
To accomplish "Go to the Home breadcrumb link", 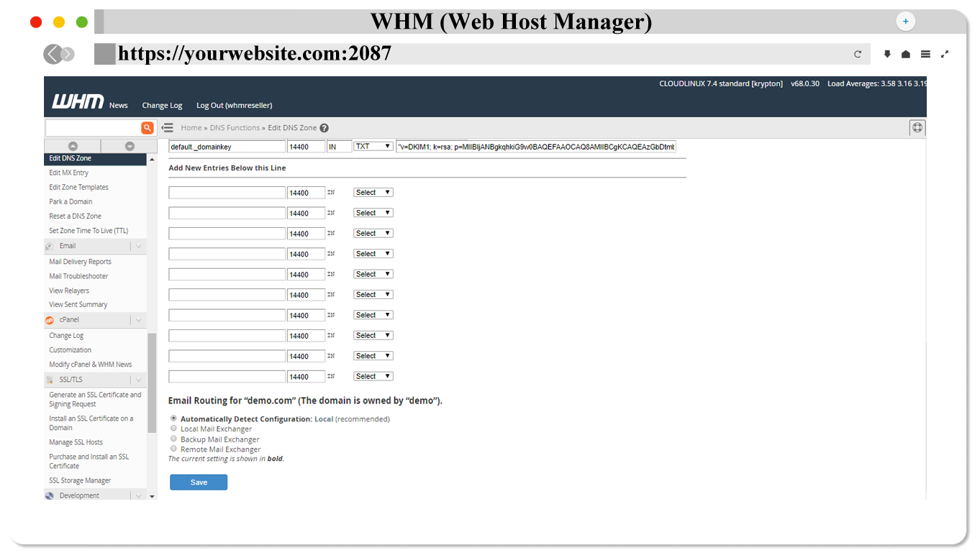I will click(191, 128).
